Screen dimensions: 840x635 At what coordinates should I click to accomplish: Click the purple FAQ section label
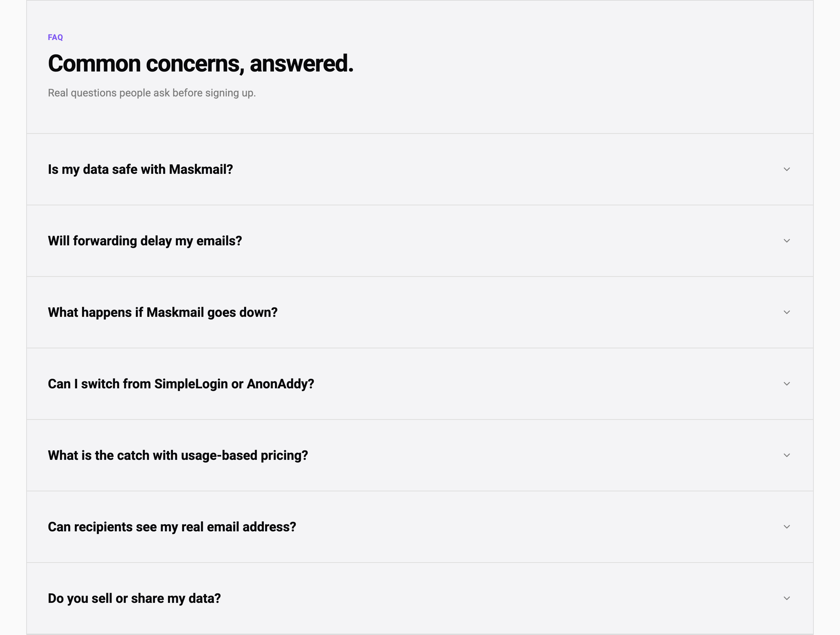pos(55,37)
